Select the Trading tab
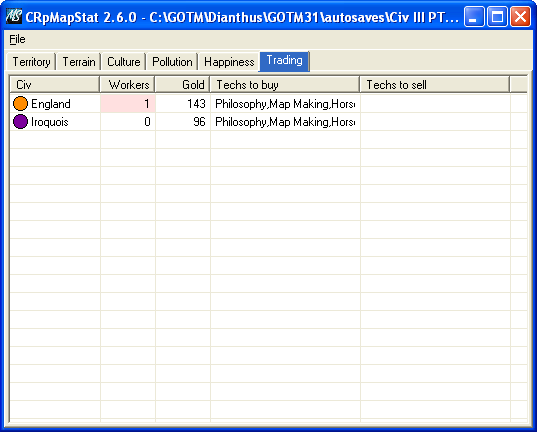The width and height of the screenshot is (537, 432). pos(285,61)
